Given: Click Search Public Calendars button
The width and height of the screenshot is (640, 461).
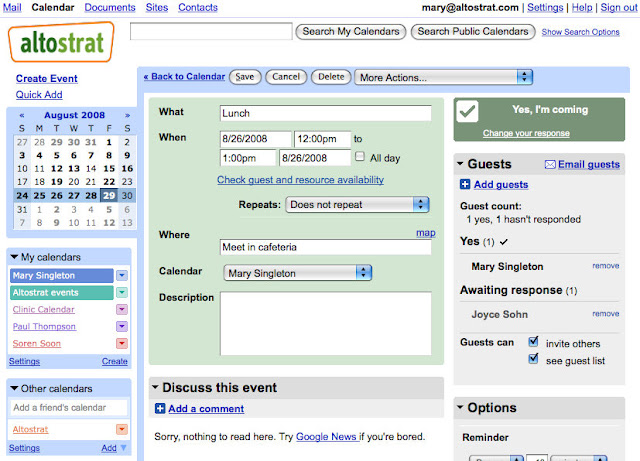Looking at the screenshot, I should pos(473,31).
